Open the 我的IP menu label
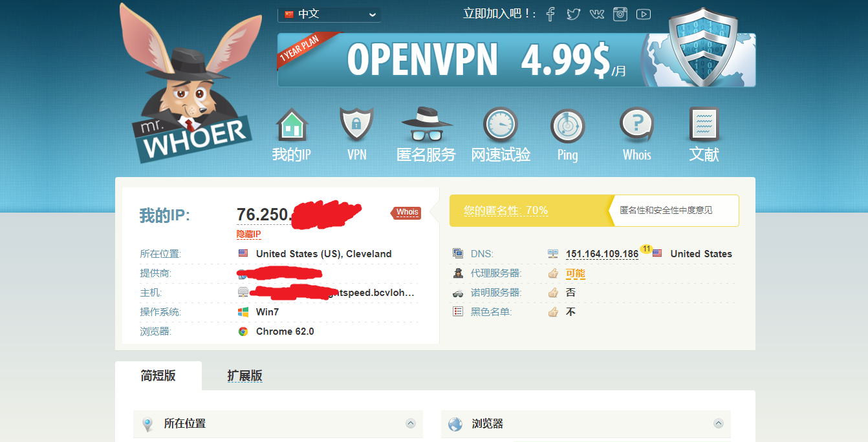The height and width of the screenshot is (442, 868). coord(292,154)
